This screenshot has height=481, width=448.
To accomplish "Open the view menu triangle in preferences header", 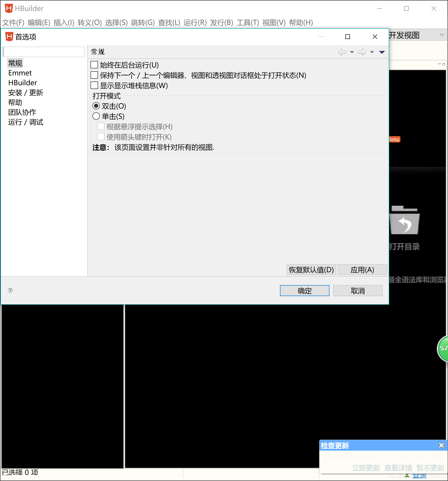I will pos(382,52).
